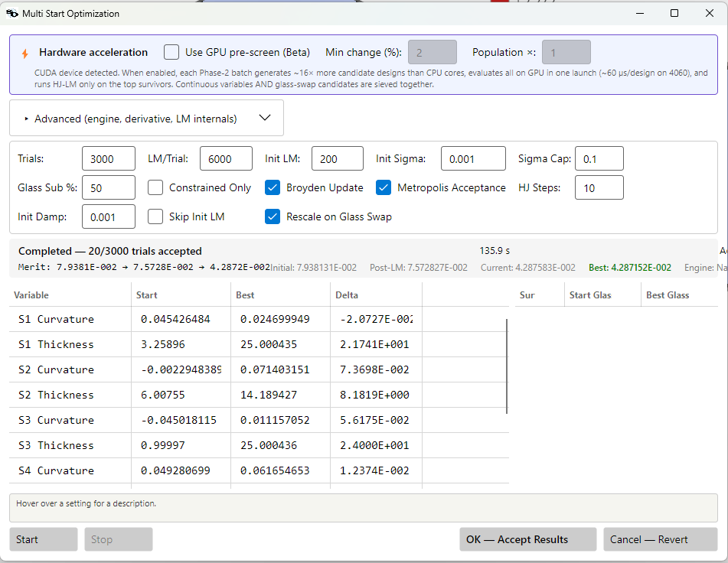Click the disabled Stop button

[x=119, y=539]
